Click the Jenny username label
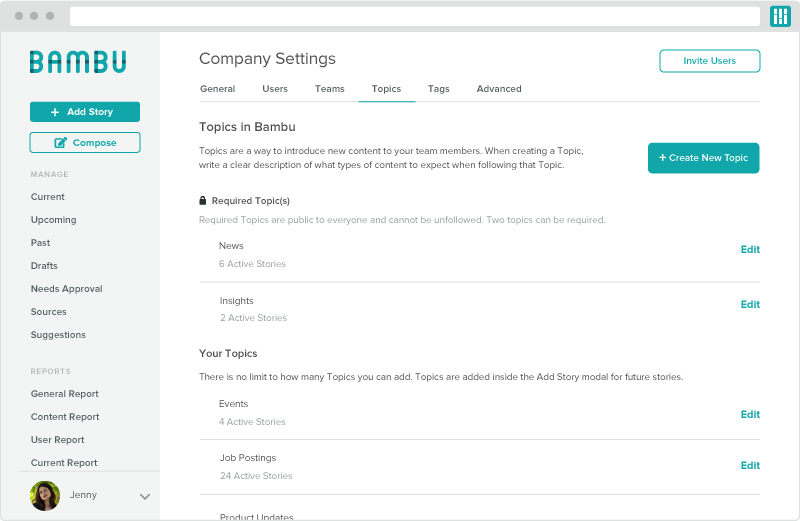 point(83,494)
